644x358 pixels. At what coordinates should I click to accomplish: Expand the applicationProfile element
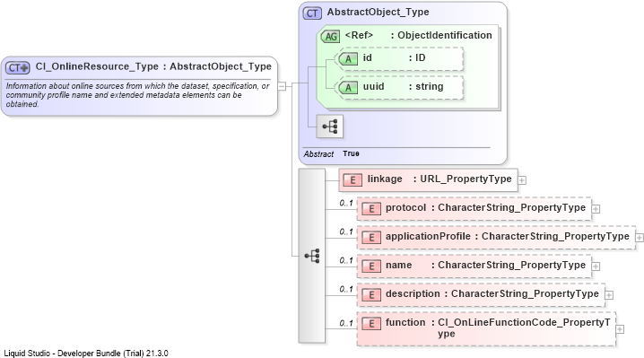tap(640, 238)
